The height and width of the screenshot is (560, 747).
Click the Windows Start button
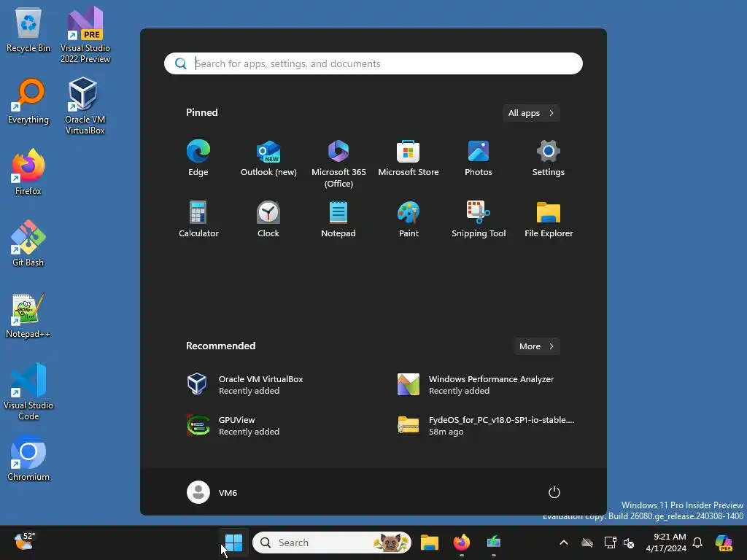(x=233, y=542)
